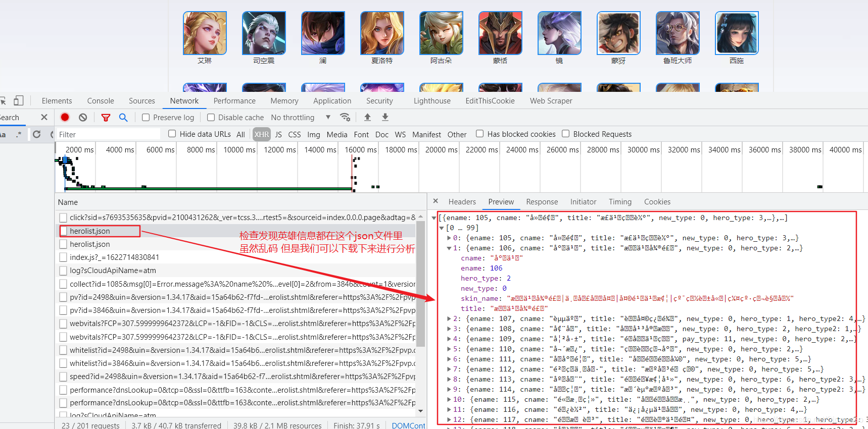This screenshot has width=868, height=429.
Task: Close the request details pane X
Action: [436, 201]
